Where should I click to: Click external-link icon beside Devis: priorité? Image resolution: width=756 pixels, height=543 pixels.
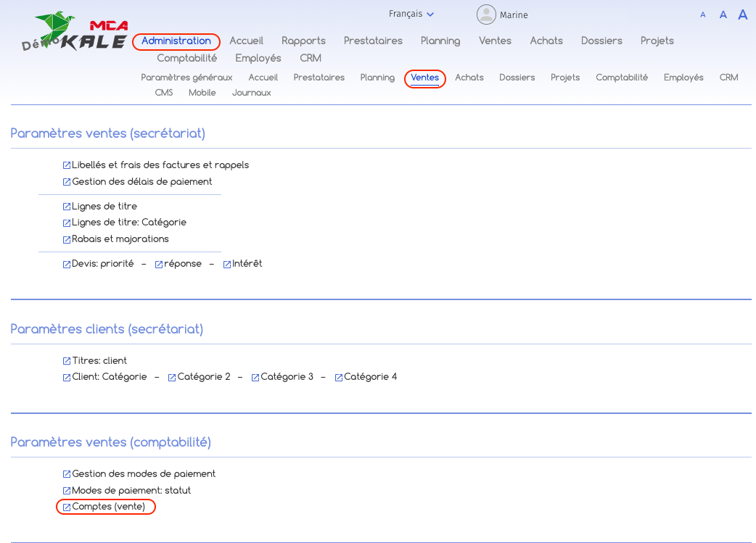(x=67, y=264)
